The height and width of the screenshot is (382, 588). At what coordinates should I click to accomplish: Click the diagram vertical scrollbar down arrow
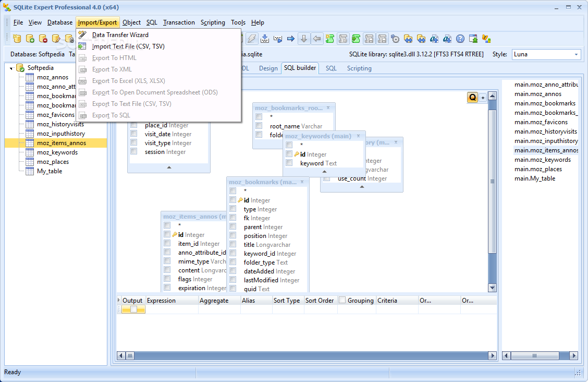tap(493, 288)
